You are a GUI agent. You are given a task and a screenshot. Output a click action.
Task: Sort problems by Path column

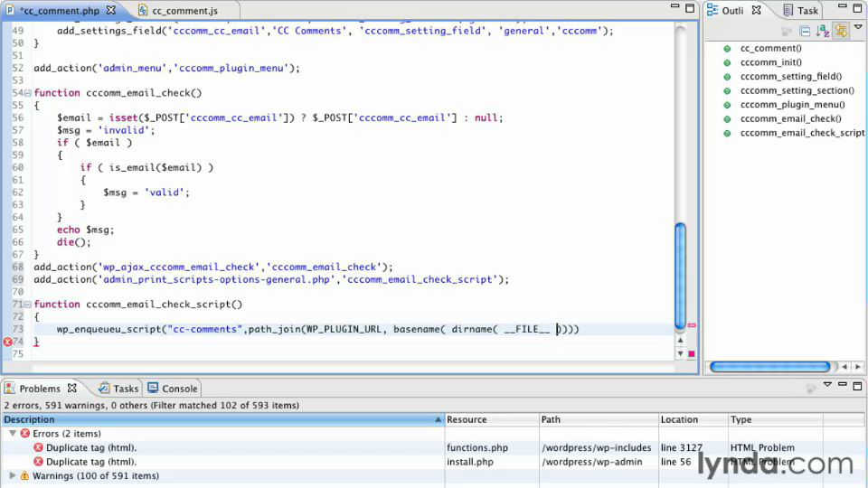599,419
